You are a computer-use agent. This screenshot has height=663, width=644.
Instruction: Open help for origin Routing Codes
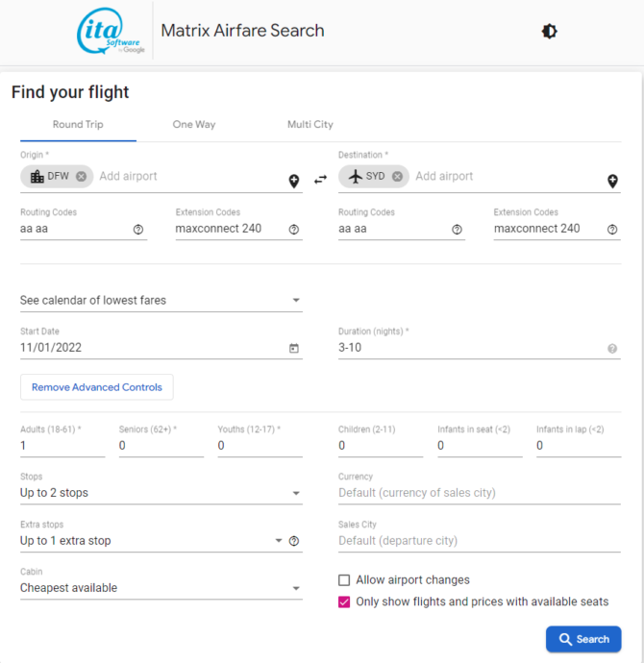click(x=138, y=230)
